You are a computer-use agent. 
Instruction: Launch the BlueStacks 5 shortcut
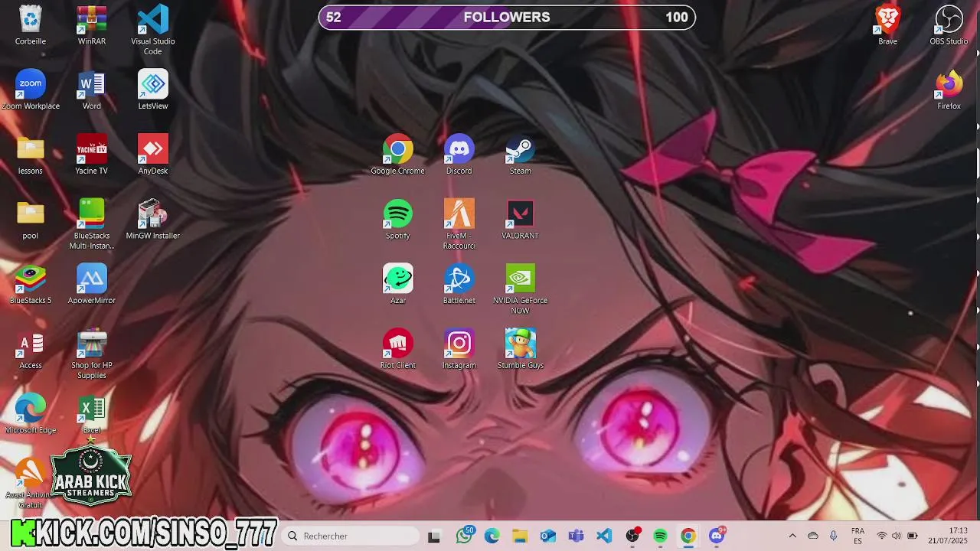coord(31,284)
